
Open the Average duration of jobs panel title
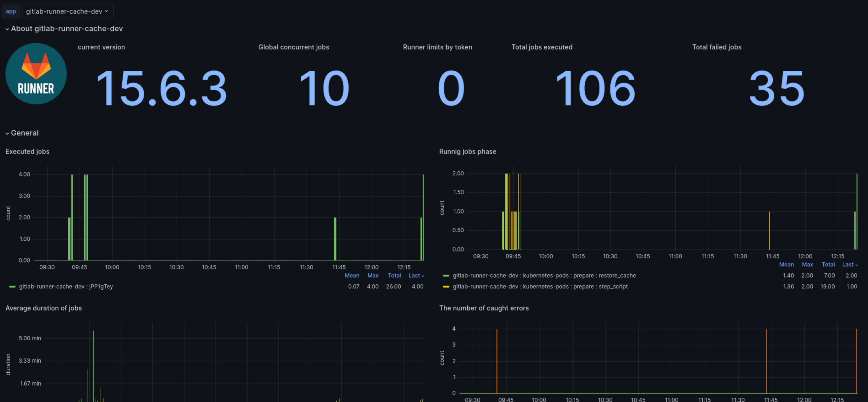coord(43,308)
